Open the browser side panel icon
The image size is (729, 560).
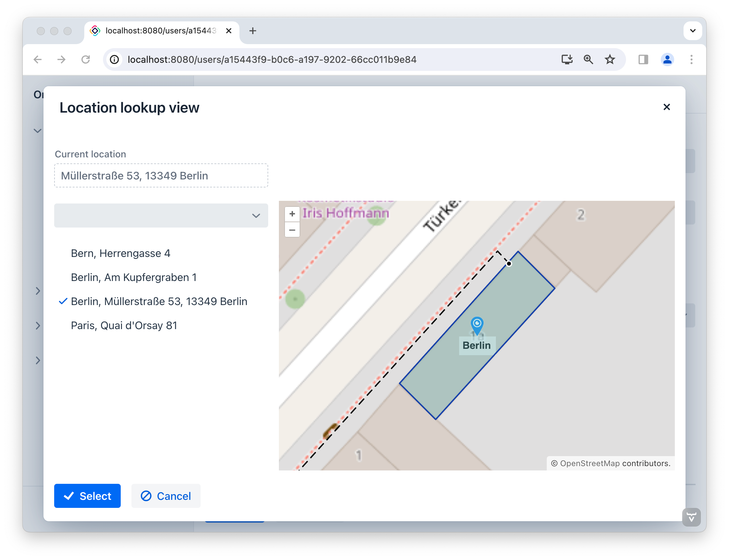[643, 59]
